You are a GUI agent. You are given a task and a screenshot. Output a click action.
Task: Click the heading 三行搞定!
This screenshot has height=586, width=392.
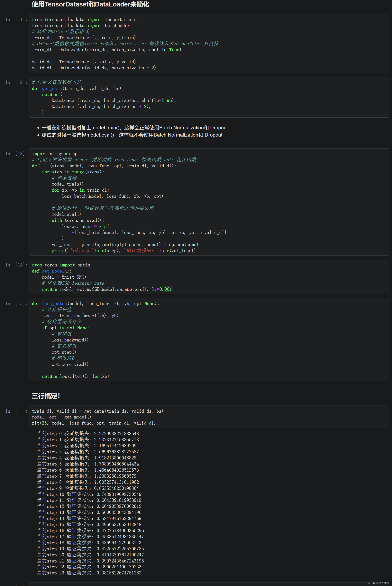(46, 396)
